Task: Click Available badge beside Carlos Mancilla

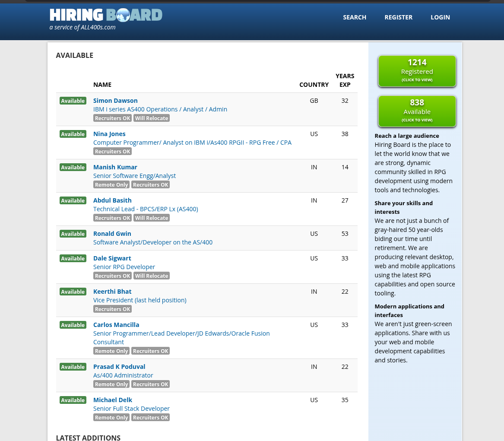Action: 73,325
